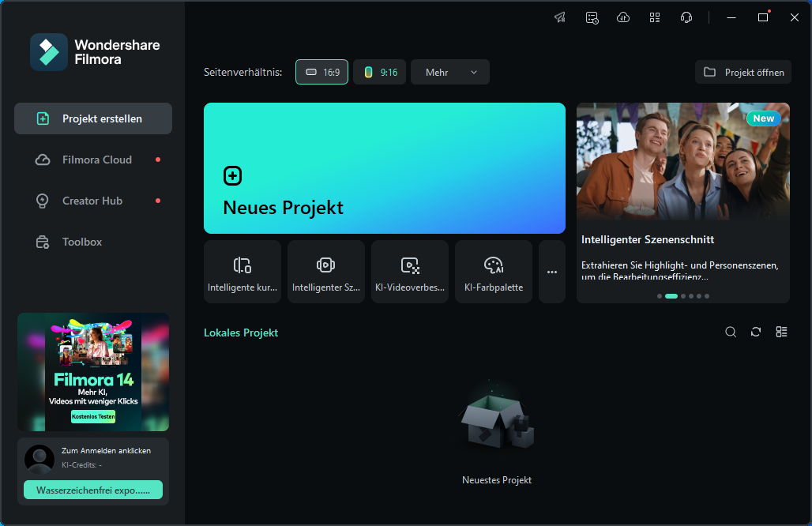Select the first carousel pagination dot
Viewport: 812px width, 526px height.
point(660,296)
